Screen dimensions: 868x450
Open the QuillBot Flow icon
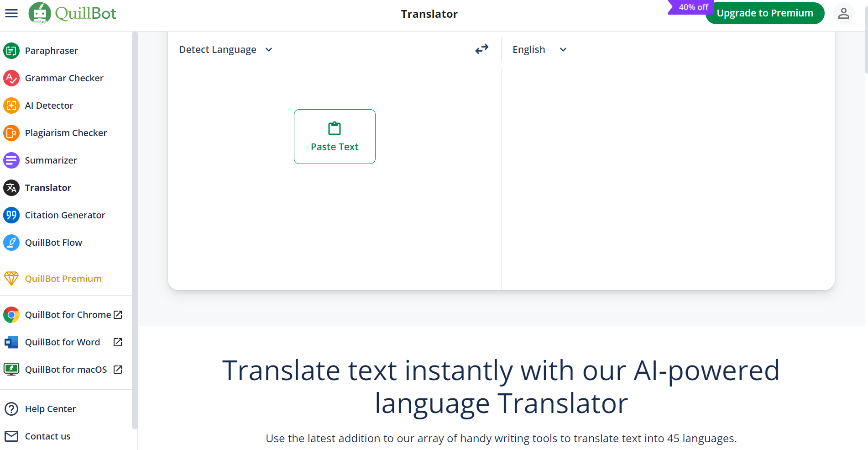pyautogui.click(x=11, y=243)
